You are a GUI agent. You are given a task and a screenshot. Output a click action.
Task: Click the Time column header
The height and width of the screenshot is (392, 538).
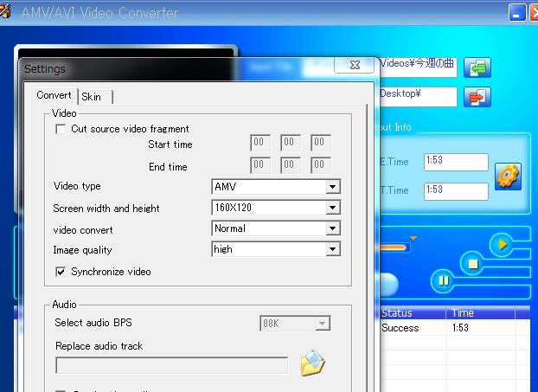click(480, 312)
